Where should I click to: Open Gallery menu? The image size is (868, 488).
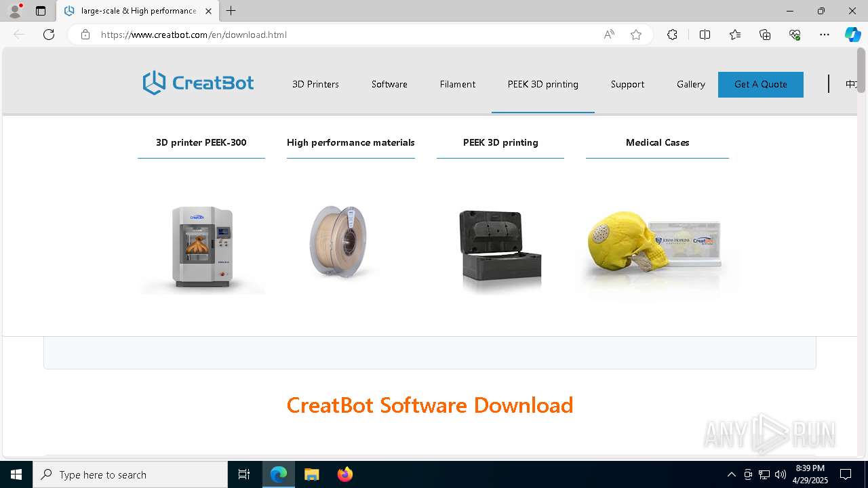pos(691,84)
